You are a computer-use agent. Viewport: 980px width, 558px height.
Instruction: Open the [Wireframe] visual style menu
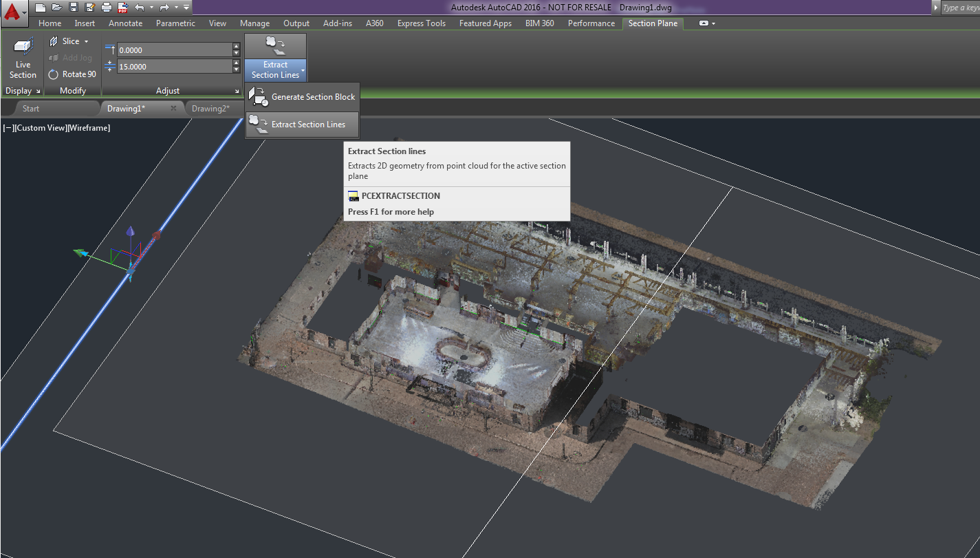coord(89,128)
